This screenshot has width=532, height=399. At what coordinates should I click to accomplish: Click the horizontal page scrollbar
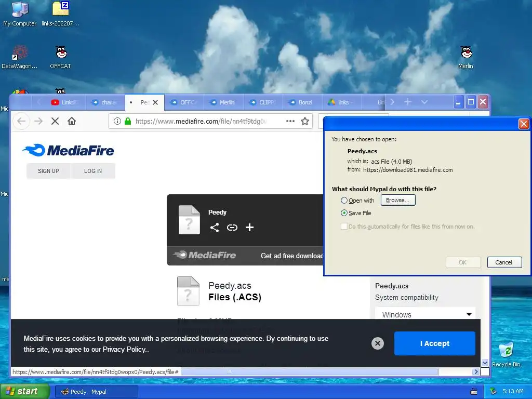(310, 371)
